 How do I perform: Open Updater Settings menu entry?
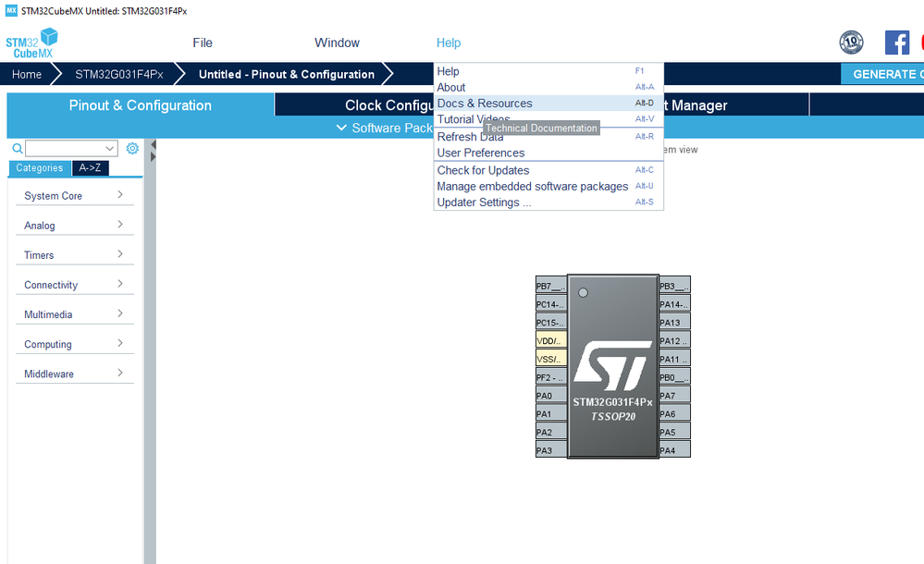(x=548, y=202)
